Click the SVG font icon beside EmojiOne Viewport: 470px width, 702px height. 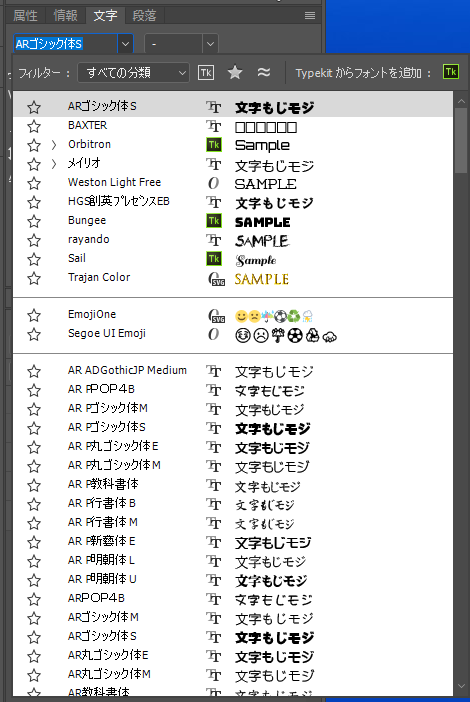[x=216, y=316]
